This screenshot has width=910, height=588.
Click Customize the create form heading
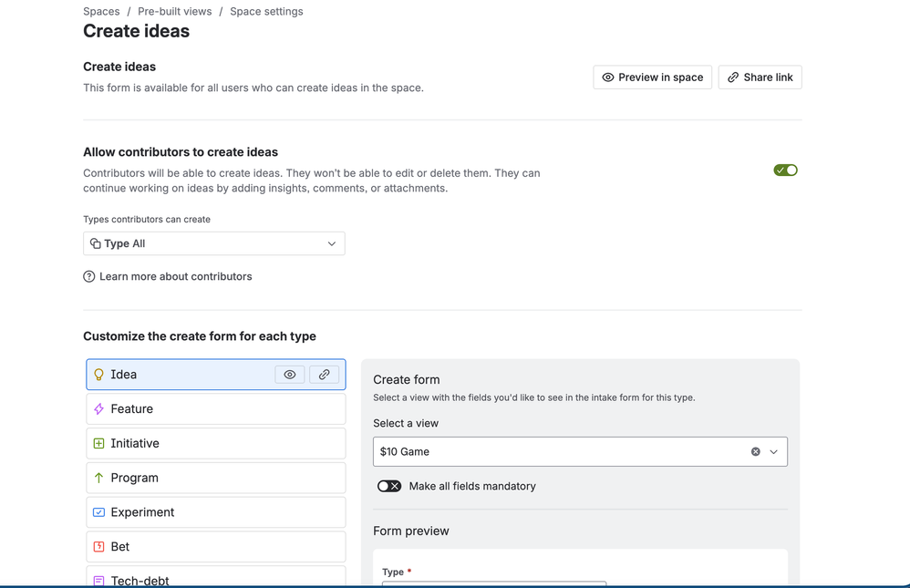[200, 336]
